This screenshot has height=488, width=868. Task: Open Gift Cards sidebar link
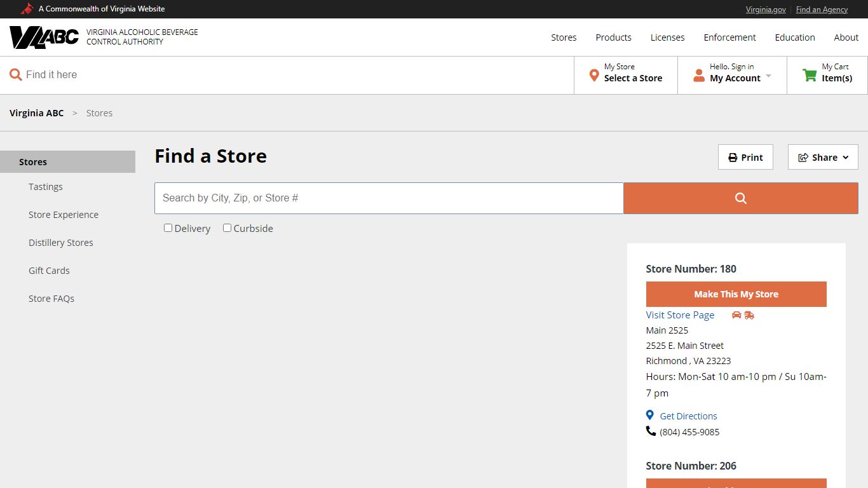click(x=49, y=271)
